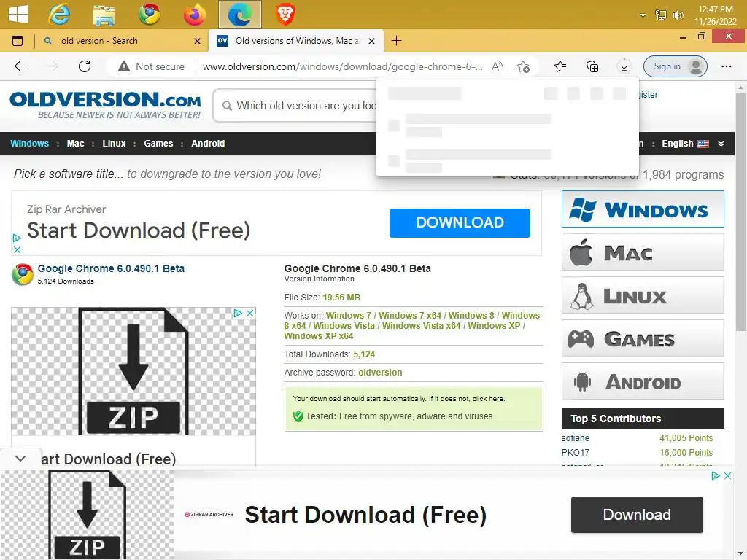Open File Explorer from taskbar
The width and height of the screenshot is (747, 560).
pos(104,15)
